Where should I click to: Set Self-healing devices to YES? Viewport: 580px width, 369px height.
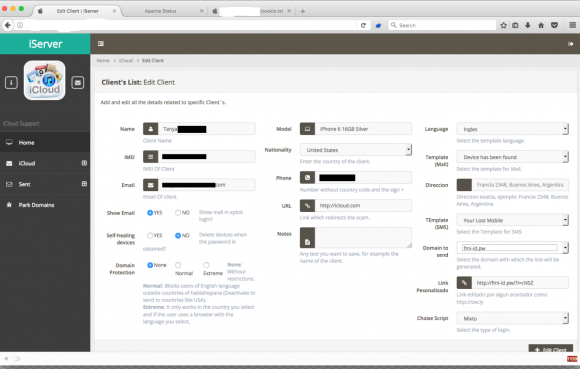coord(150,236)
